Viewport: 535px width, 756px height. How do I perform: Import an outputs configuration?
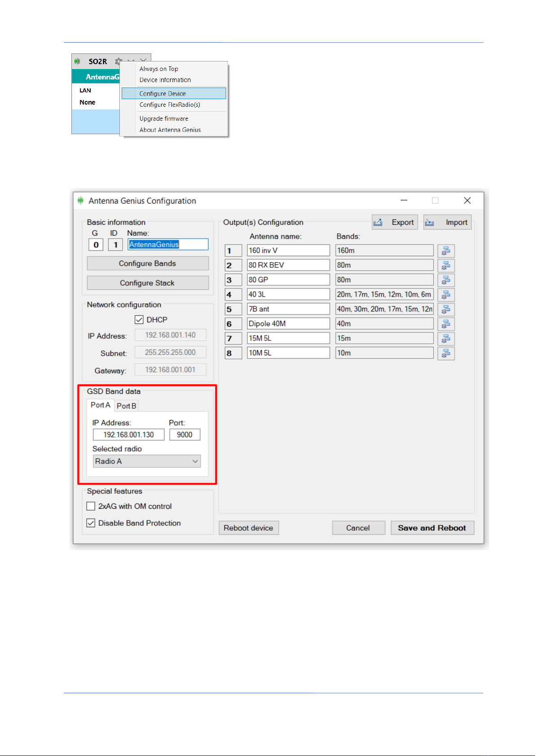447,222
